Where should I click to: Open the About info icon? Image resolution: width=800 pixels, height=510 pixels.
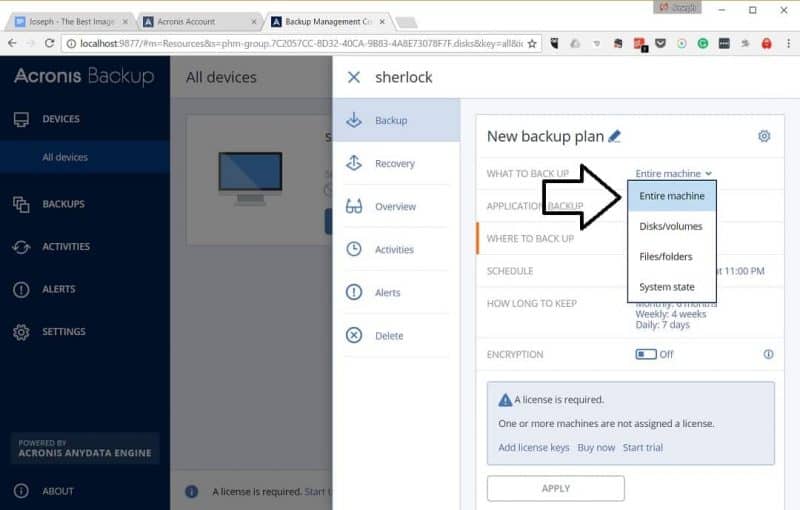click(21, 491)
